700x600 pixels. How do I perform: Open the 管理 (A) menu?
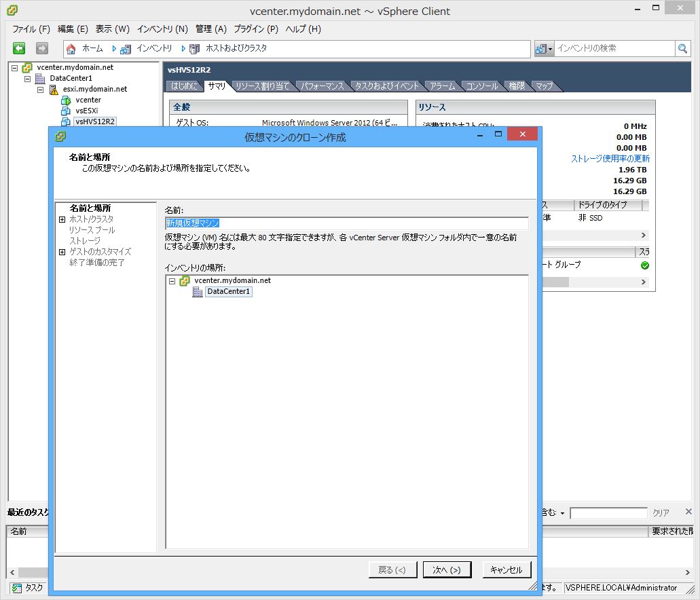pos(210,29)
